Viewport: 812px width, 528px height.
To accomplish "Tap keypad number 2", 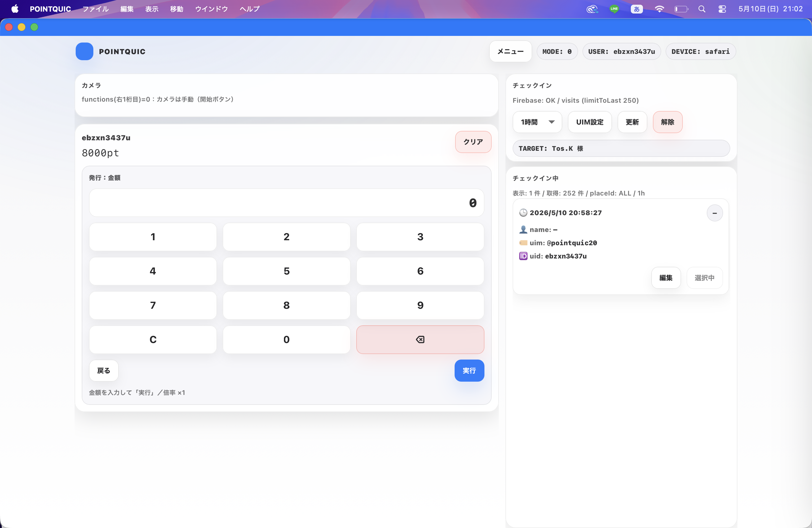I will click(x=287, y=237).
